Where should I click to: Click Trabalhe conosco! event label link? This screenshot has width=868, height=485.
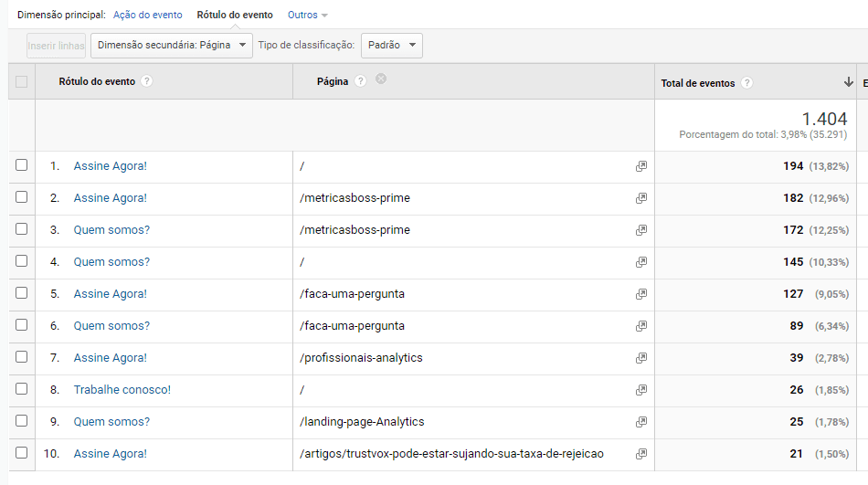pyautogui.click(x=122, y=390)
